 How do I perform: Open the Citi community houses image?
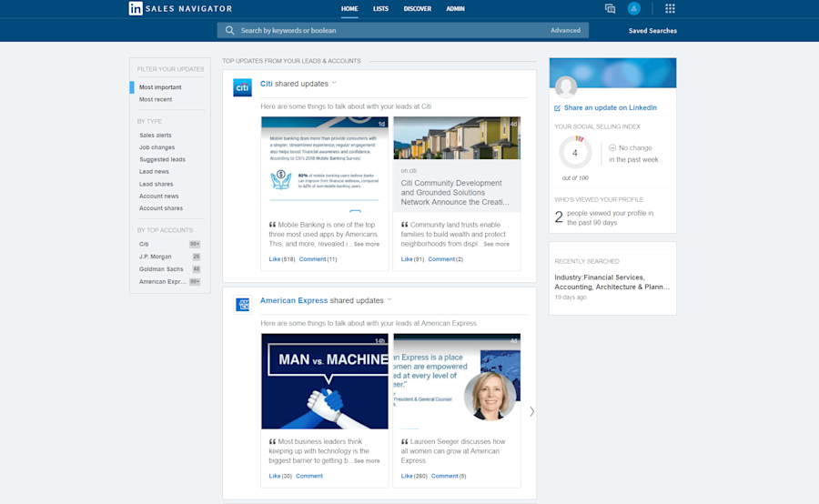[457, 138]
